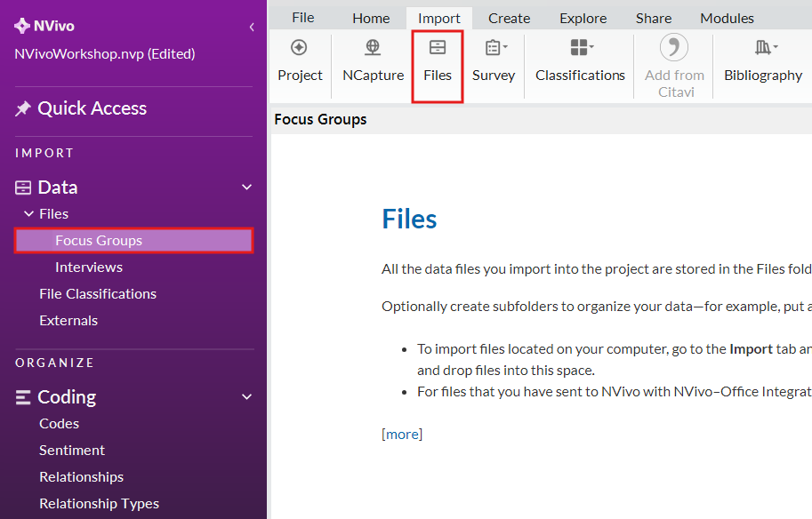812x519 pixels.
Task: Open Sentiment under Coding
Action: (72, 451)
